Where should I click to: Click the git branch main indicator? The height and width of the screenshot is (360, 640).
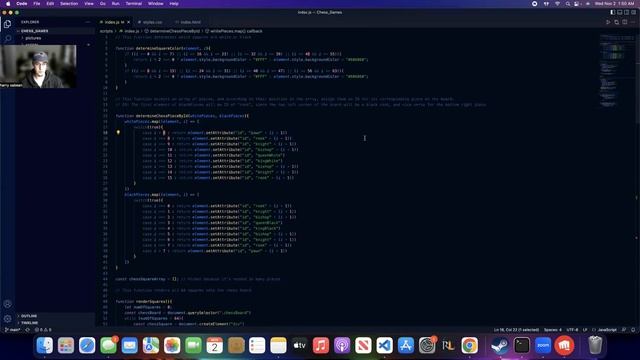(12, 330)
